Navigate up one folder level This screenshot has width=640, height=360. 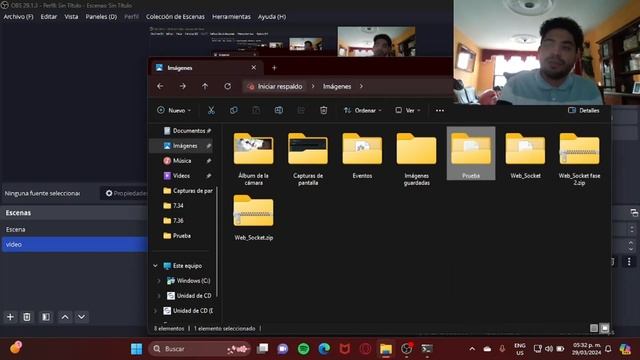tap(205, 87)
